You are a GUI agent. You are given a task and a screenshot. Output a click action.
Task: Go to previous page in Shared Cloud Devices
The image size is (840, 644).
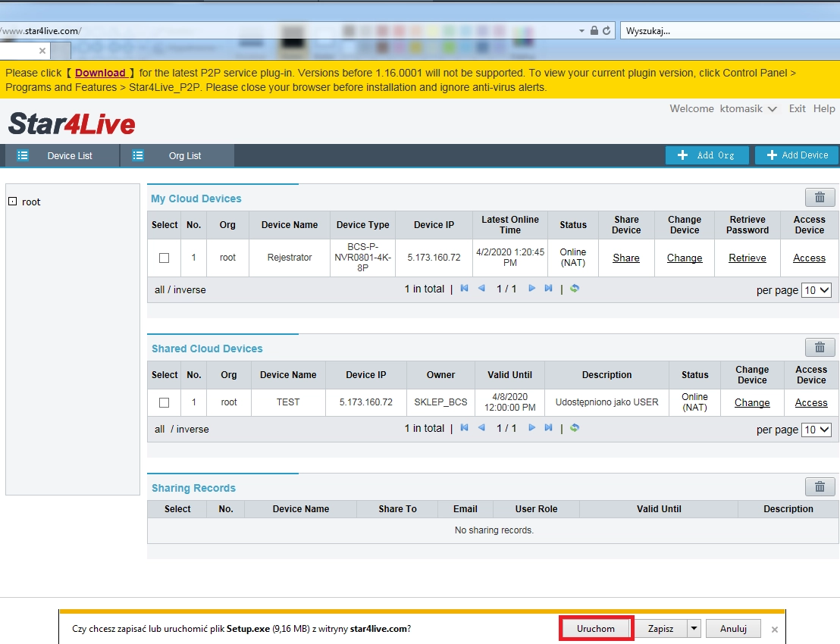[481, 428]
